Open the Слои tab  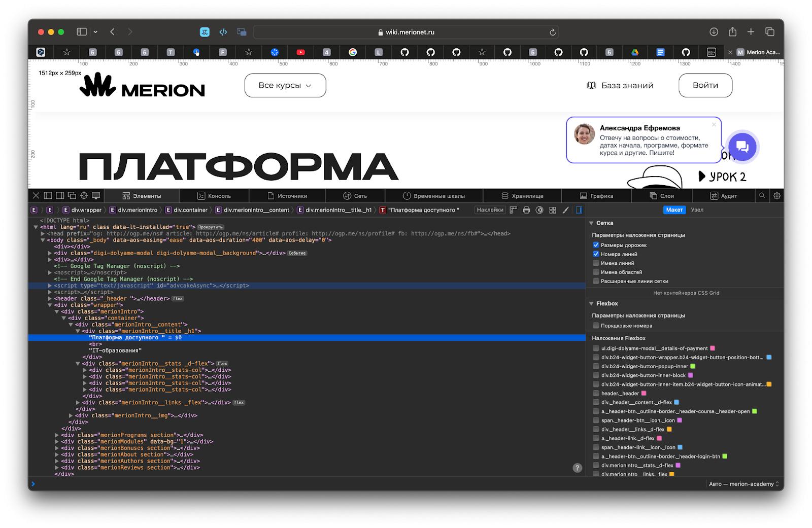pos(662,196)
